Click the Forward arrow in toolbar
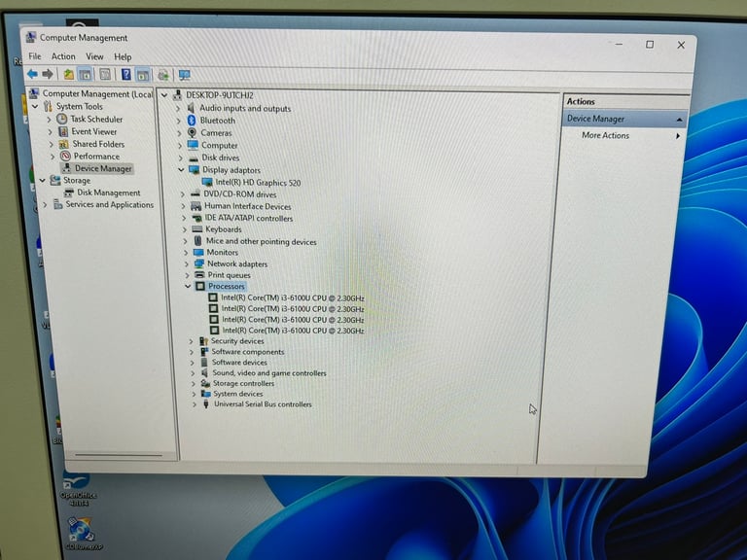This screenshot has height=560, width=747. pos(48,74)
